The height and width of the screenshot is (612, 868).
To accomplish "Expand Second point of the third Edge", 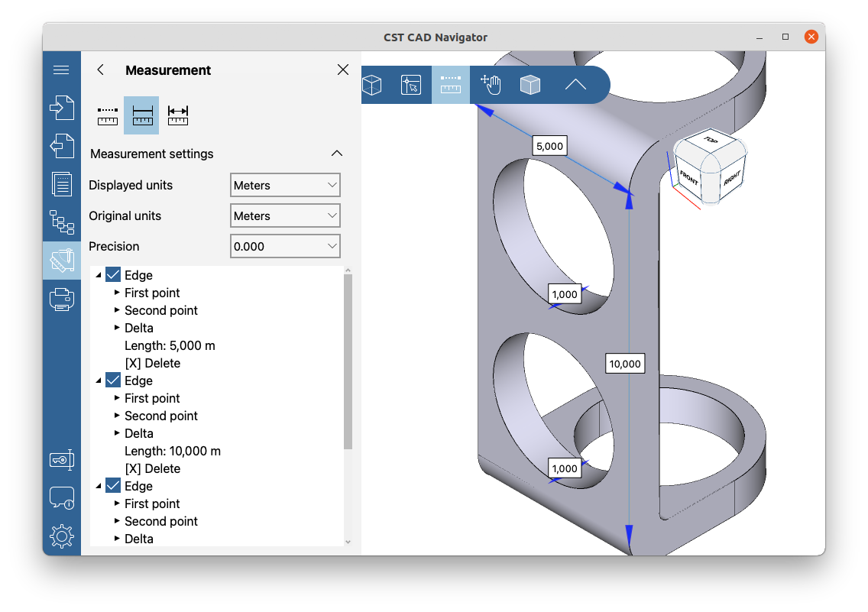I will [117, 521].
